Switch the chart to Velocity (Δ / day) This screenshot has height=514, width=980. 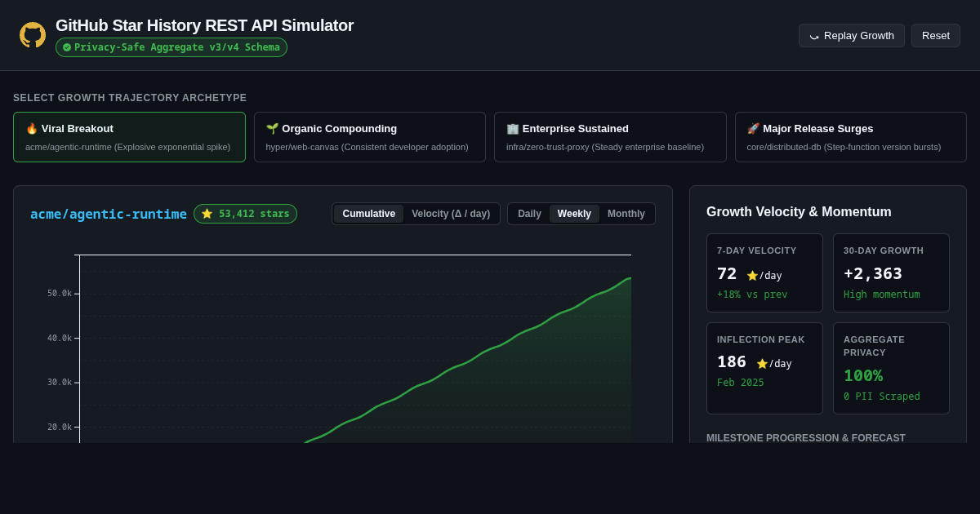tap(451, 214)
